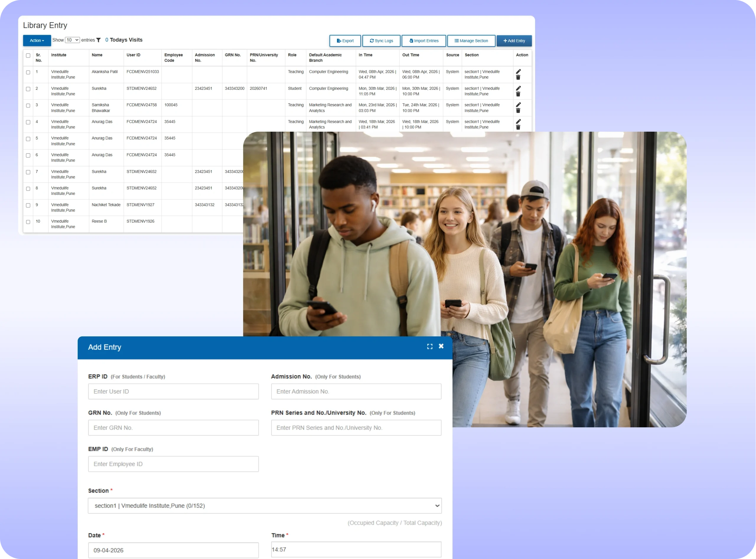Image resolution: width=756 pixels, height=559 pixels.
Task: Click trash icon for row 4 Anurag Das
Action: (518, 127)
